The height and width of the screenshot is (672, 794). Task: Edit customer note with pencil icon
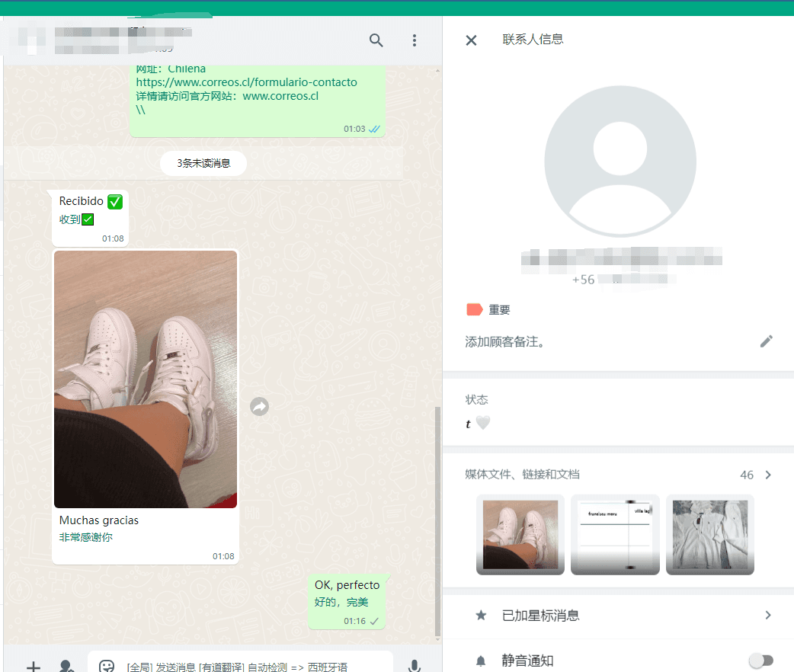tap(766, 341)
